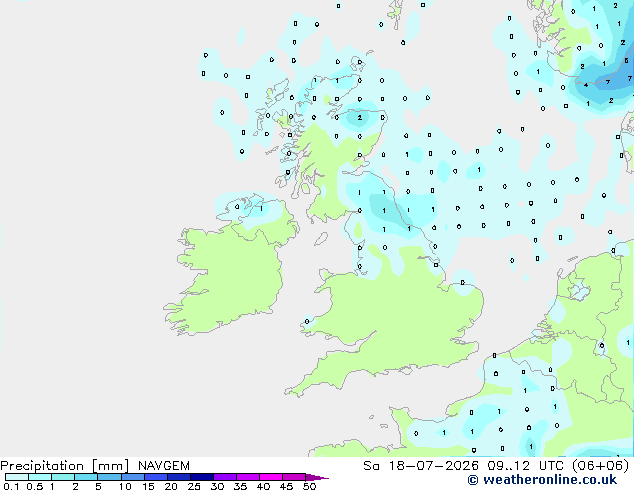The image size is (634, 490).
Task: Click the 45–50 mm legend swatch
Action: (294, 477)
